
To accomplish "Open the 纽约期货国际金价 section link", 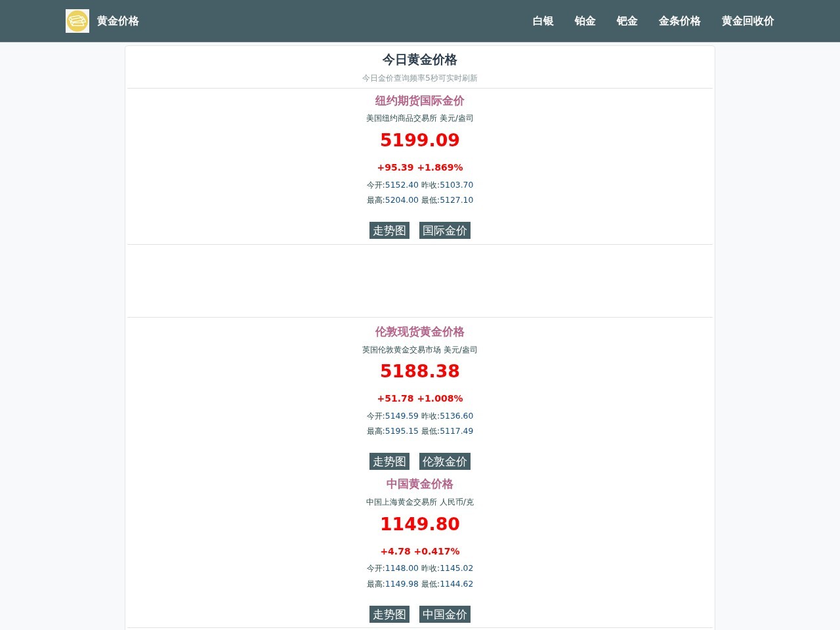I will tap(419, 101).
